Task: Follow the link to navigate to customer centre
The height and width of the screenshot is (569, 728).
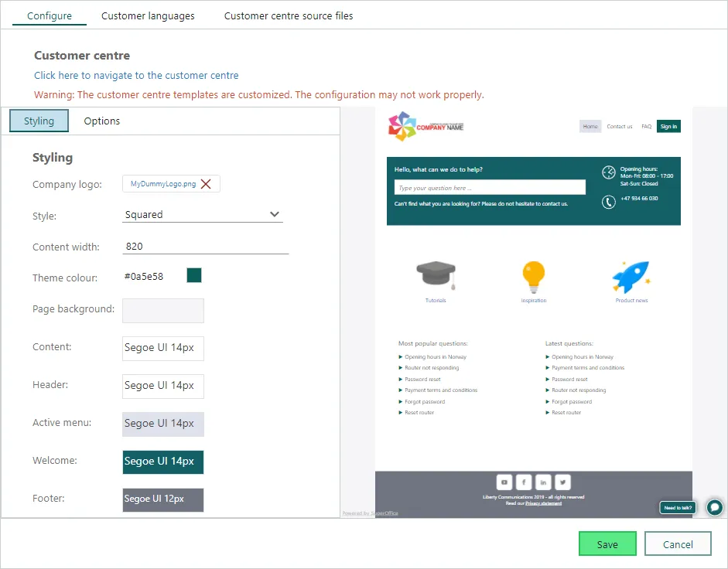Action: click(x=136, y=76)
